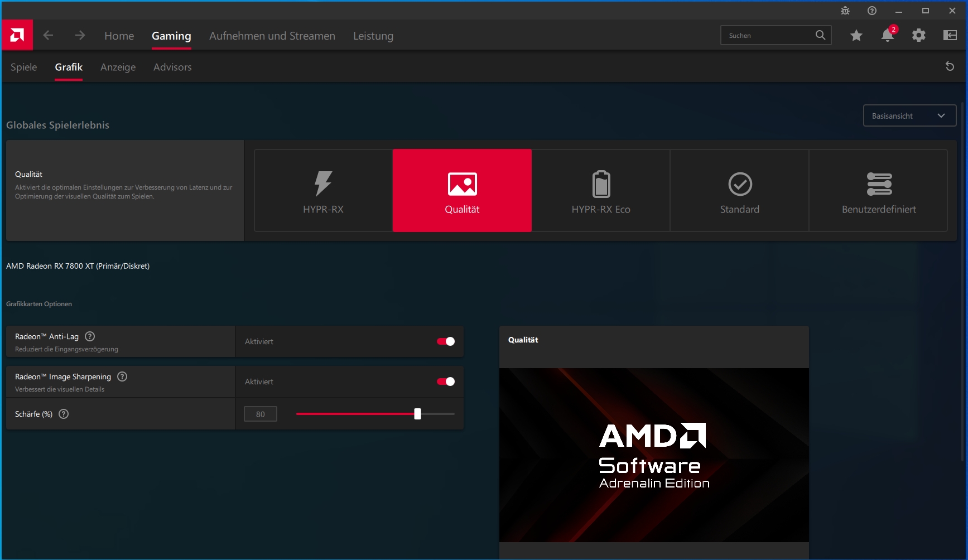Reset graphics settings with the undo icon
Image resolution: width=968 pixels, height=560 pixels.
950,66
